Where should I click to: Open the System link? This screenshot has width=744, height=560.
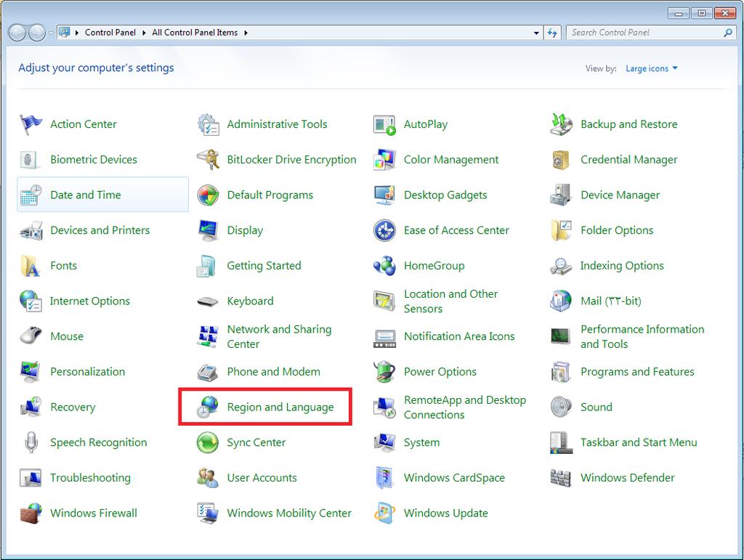point(421,442)
